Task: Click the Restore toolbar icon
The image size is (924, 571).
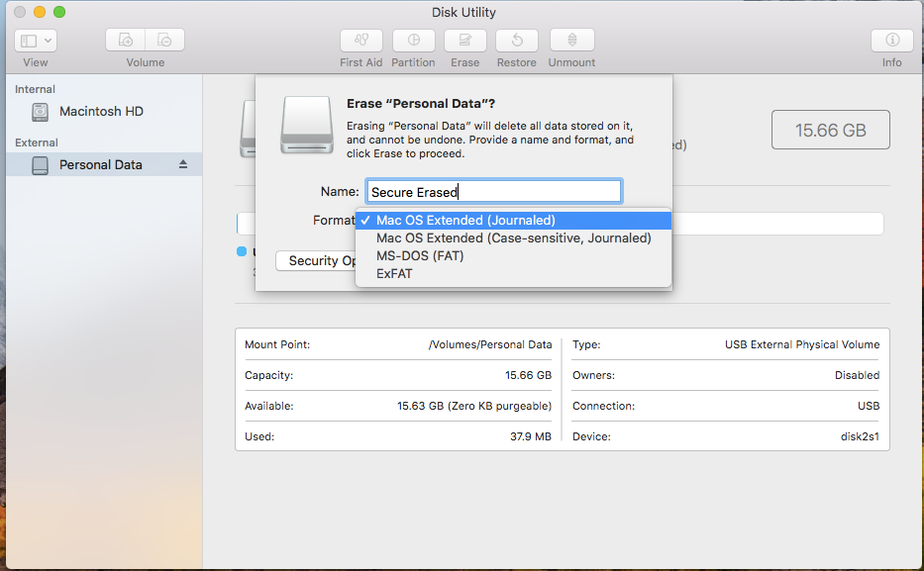Action: click(517, 40)
